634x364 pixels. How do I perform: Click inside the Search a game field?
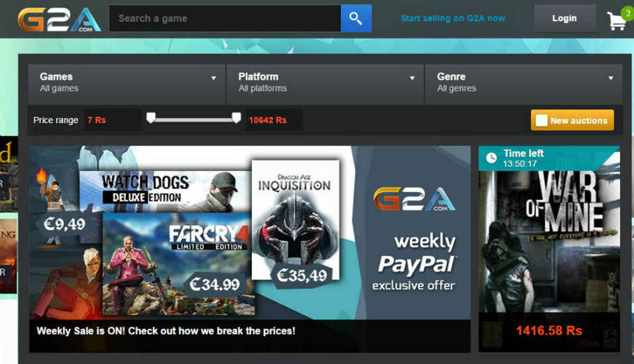(x=225, y=18)
